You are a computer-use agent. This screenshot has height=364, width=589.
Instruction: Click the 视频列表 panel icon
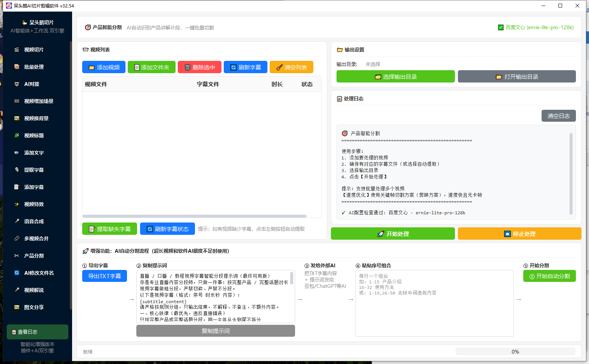pyautogui.click(x=86, y=50)
